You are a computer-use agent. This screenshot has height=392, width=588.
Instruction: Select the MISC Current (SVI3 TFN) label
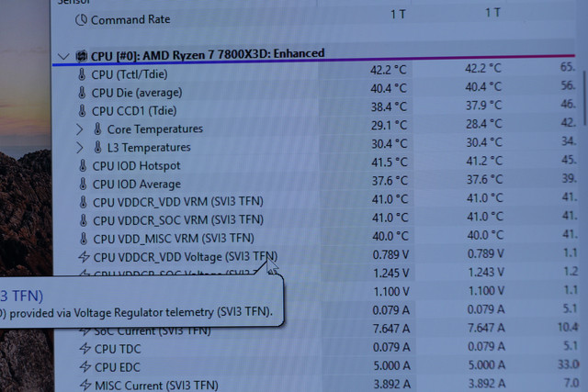point(156,386)
